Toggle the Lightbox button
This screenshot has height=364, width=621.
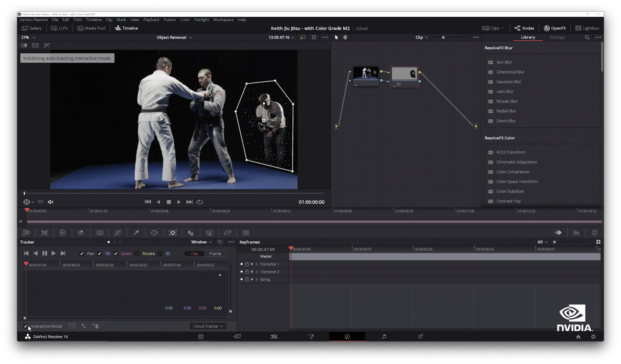tap(587, 28)
